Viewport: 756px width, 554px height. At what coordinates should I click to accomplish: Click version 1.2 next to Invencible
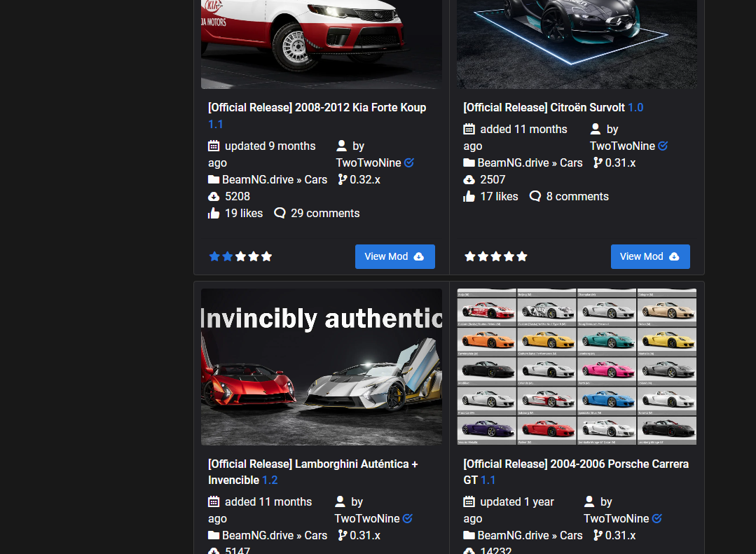270,480
